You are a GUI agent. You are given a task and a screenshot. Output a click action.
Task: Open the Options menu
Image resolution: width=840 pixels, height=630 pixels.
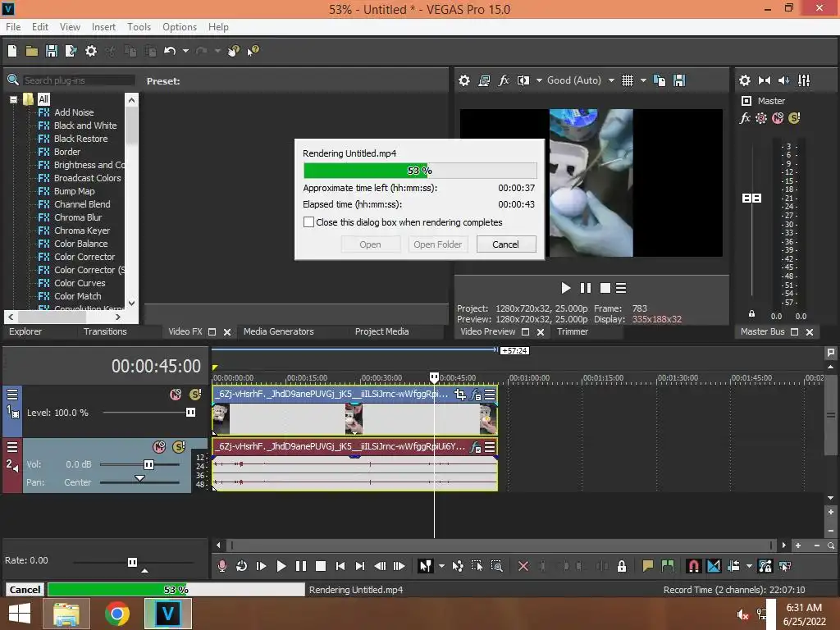click(x=180, y=27)
